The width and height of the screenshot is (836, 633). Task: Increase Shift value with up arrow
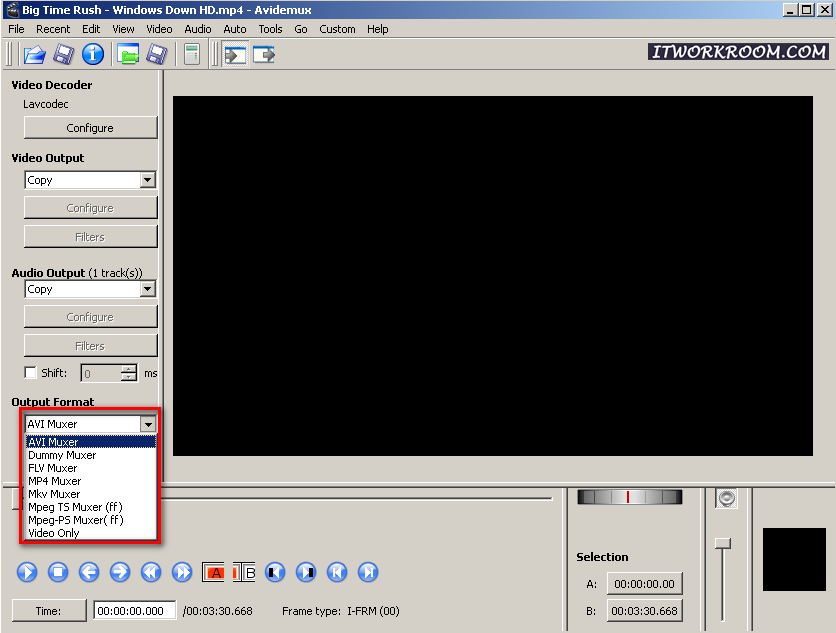click(x=128, y=368)
